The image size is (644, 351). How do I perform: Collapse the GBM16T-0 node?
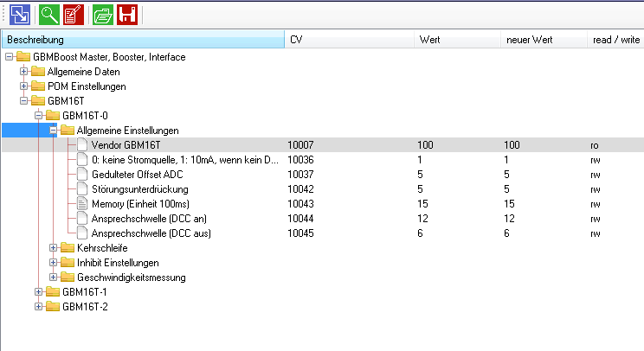pyautogui.click(x=39, y=116)
